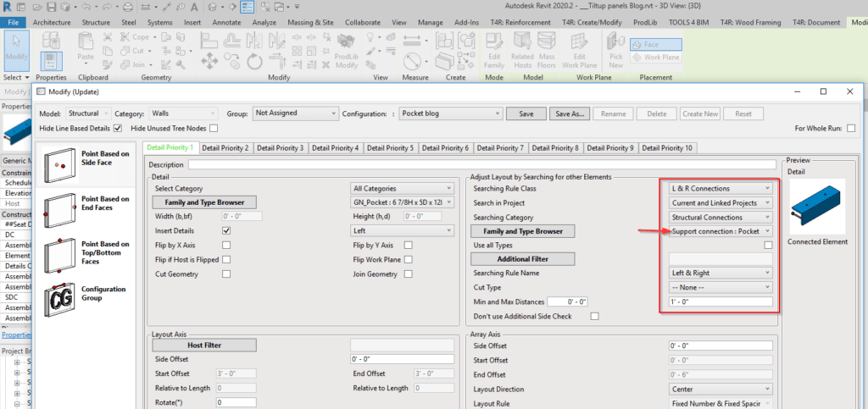The image size is (868, 409).
Task: Switch to Detail Priority 10 tab
Action: [x=668, y=147]
